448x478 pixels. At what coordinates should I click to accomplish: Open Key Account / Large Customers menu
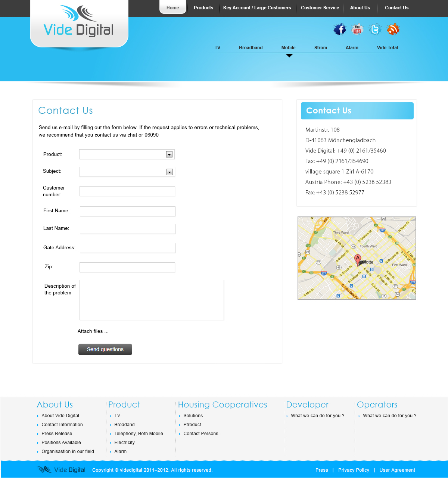[257, 7]
